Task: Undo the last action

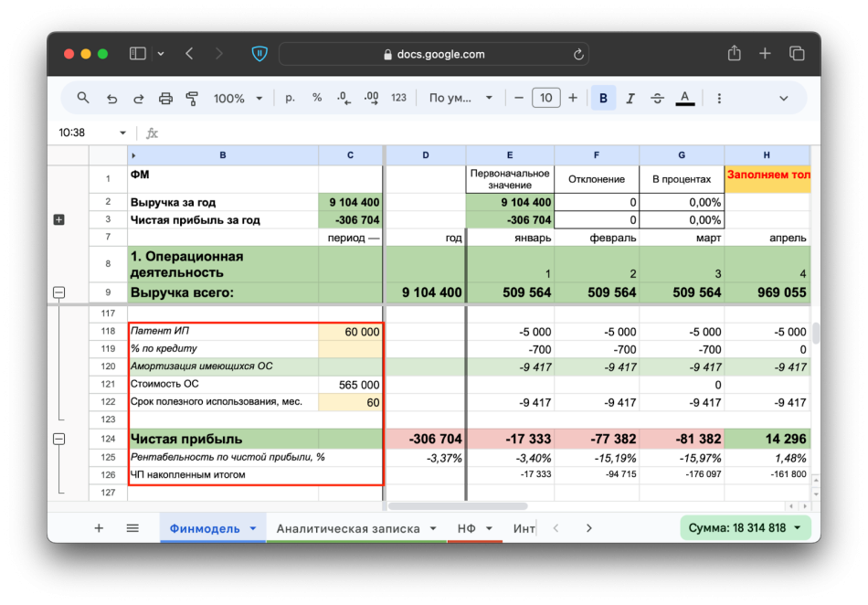Action: pos(111,98)
